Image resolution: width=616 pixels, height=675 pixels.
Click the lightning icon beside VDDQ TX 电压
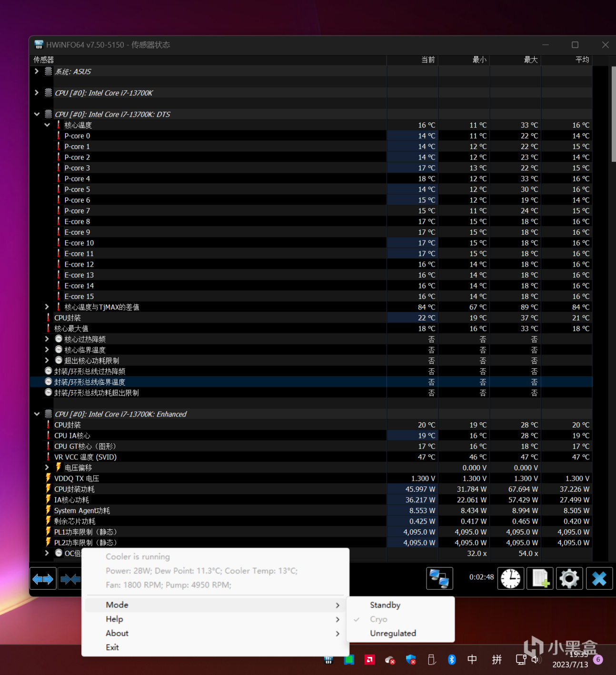[48, 478]
